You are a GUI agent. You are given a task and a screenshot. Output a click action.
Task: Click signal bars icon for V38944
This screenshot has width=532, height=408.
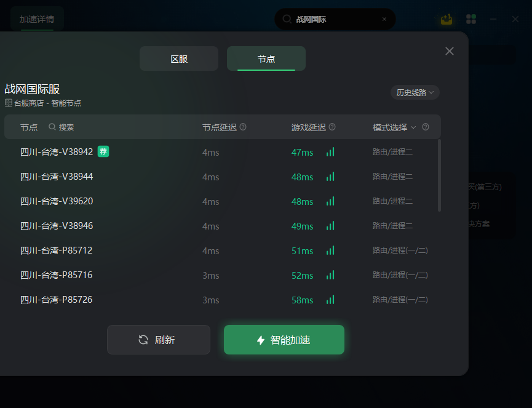330,177
